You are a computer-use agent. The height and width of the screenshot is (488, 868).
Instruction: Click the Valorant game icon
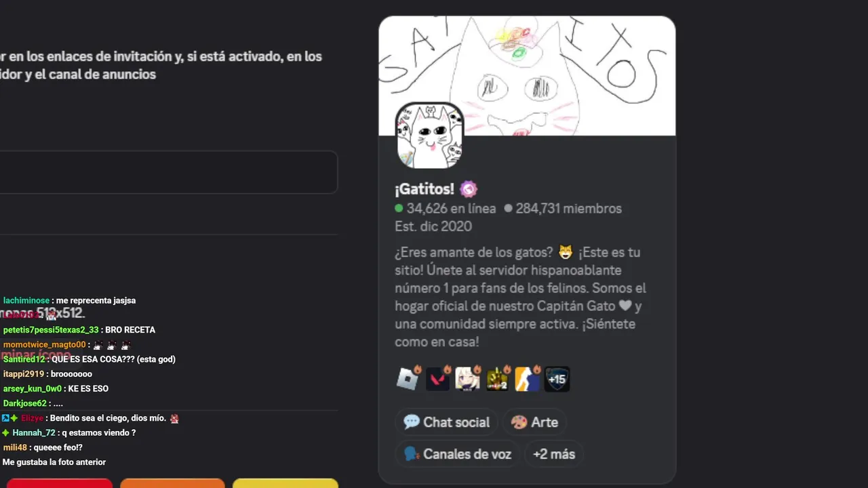(x=437, y=379)
